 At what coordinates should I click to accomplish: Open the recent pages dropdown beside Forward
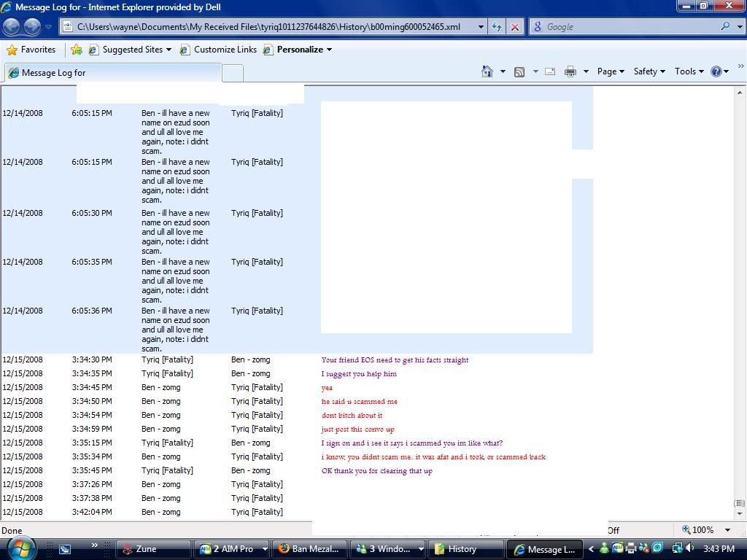point(49,27)
